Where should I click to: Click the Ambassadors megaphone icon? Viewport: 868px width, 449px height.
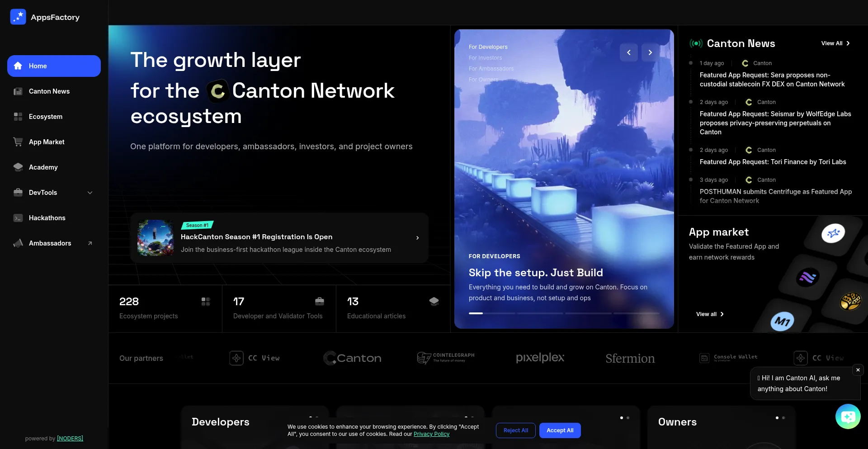(18, 243)
